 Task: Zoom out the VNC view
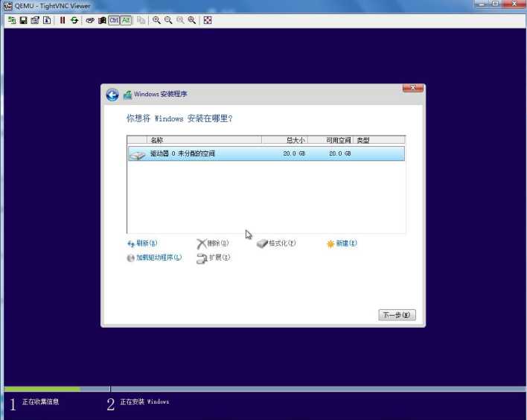[168, 20]
